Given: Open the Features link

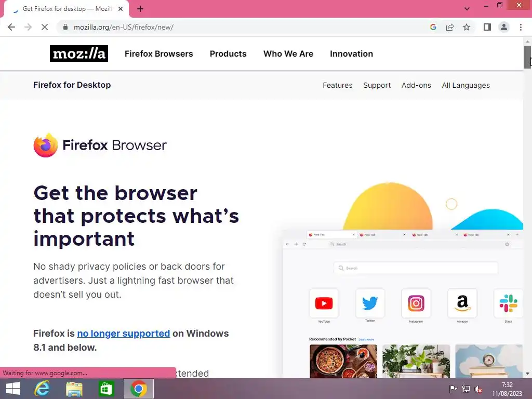Looking at the screenshot, I should [338, 85].
